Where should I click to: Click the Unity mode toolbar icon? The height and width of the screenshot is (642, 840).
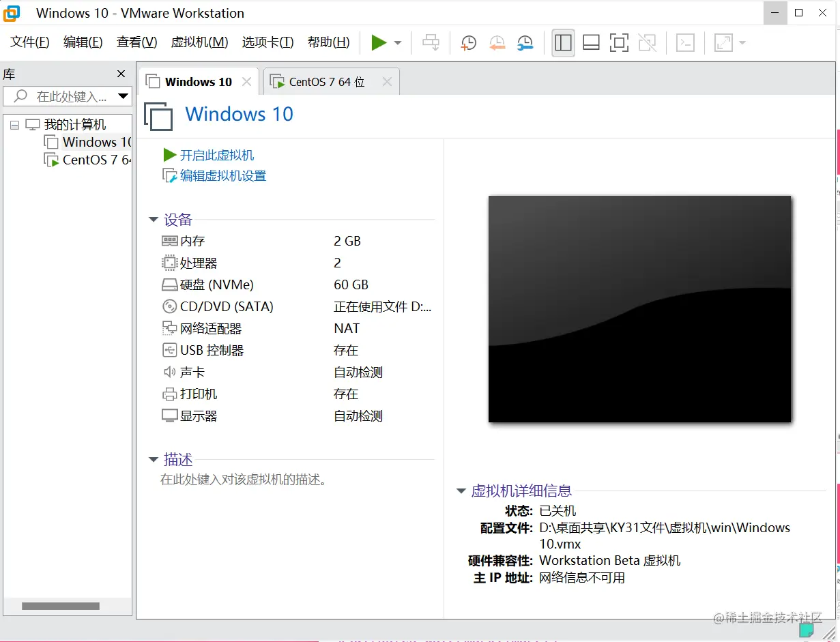point(647,43)
